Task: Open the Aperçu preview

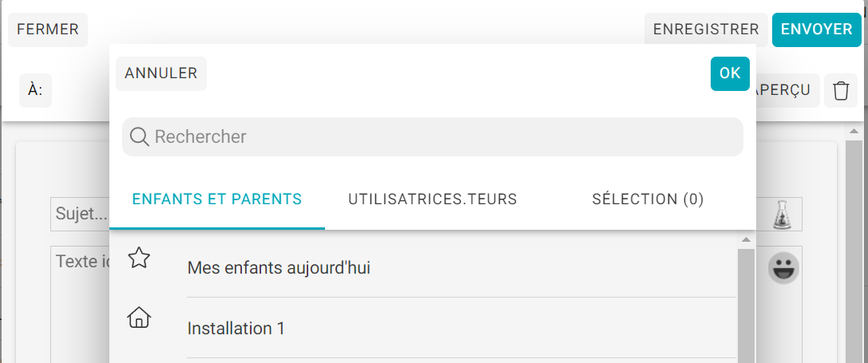Action: [x=787, y=90]
